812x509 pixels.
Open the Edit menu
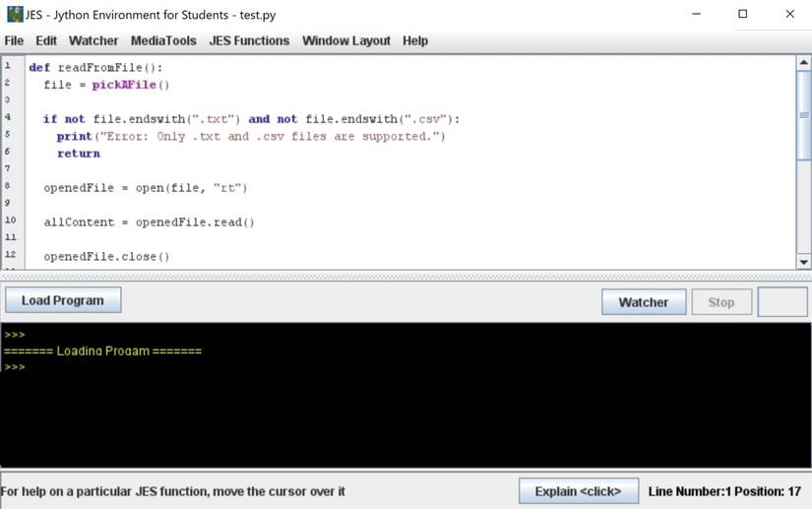pos(46,41)
